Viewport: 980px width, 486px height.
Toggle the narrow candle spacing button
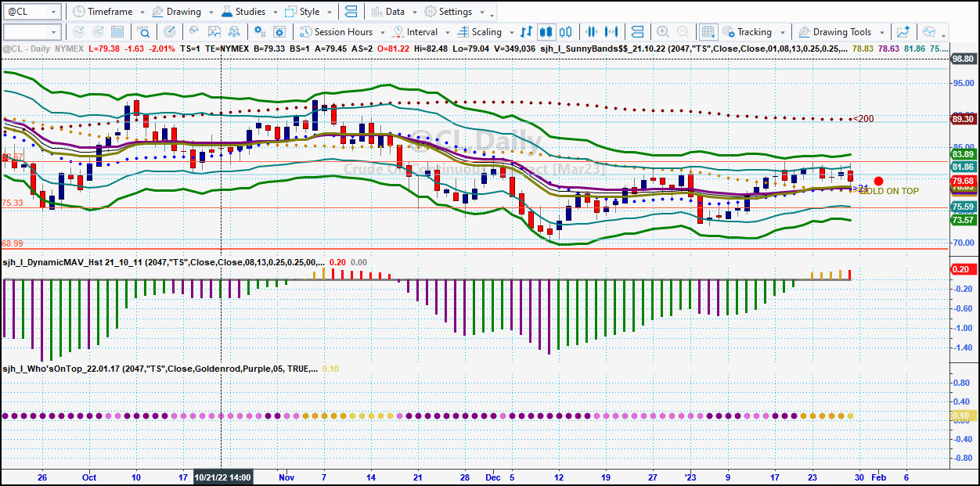coord(593,32)
